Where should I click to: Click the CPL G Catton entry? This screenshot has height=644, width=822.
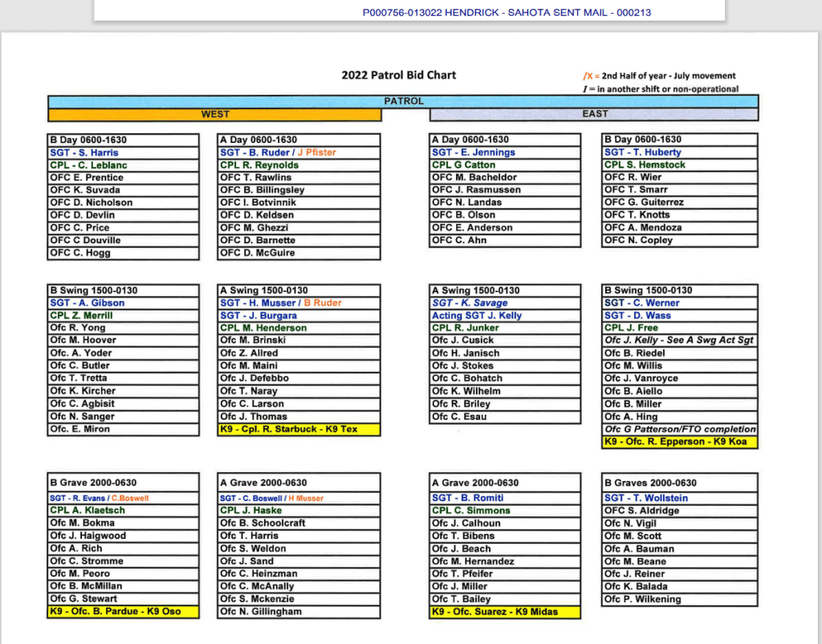click(x=505, y=165)
